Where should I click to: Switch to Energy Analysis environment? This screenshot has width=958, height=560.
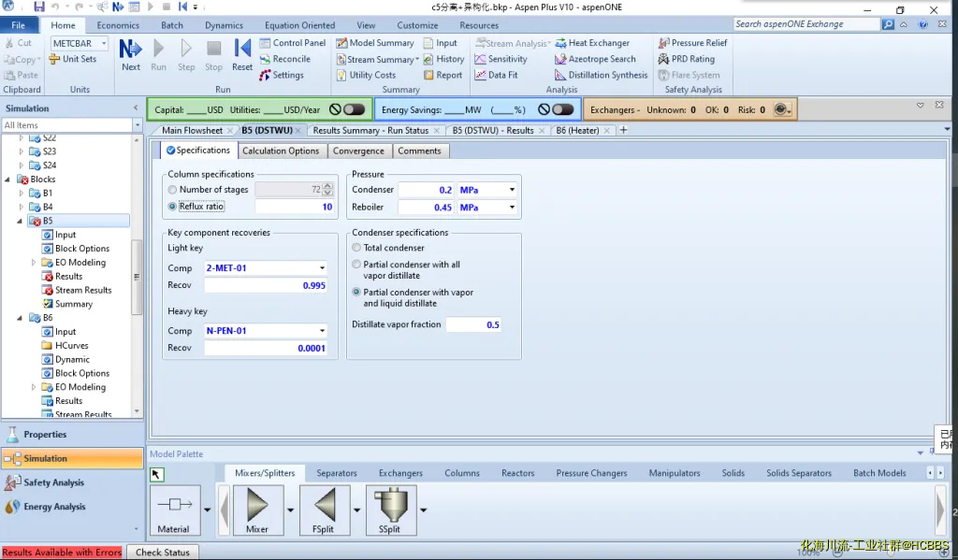point(72,507)
